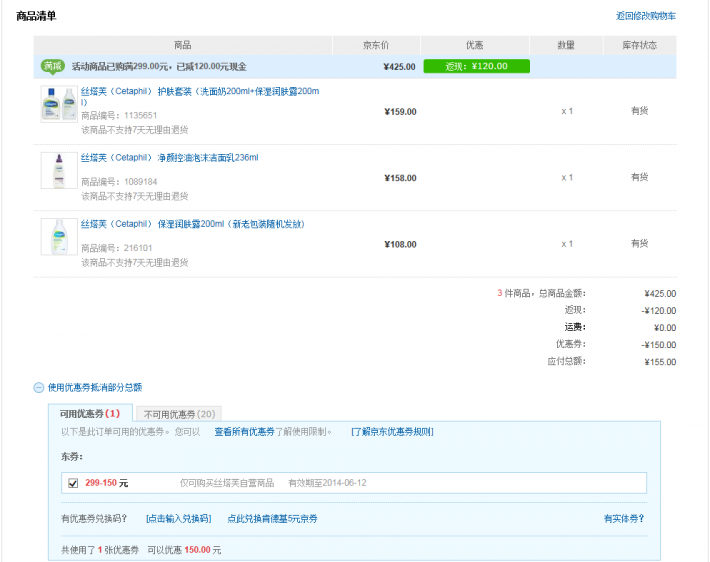Image resolution: width=710 pixels, height=562 pixels.
Task: Open 了解京东优惠券规则 link
Action: (392, 432)
